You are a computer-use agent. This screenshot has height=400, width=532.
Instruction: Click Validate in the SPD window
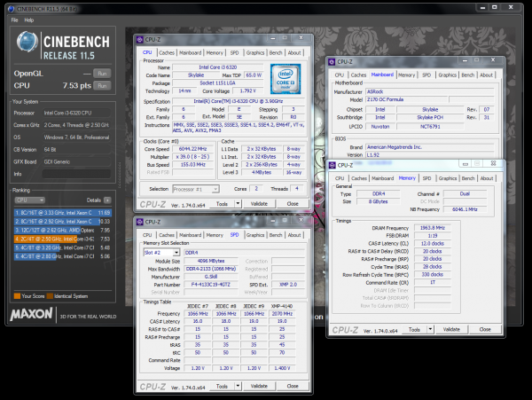click(x=259, y=386)
